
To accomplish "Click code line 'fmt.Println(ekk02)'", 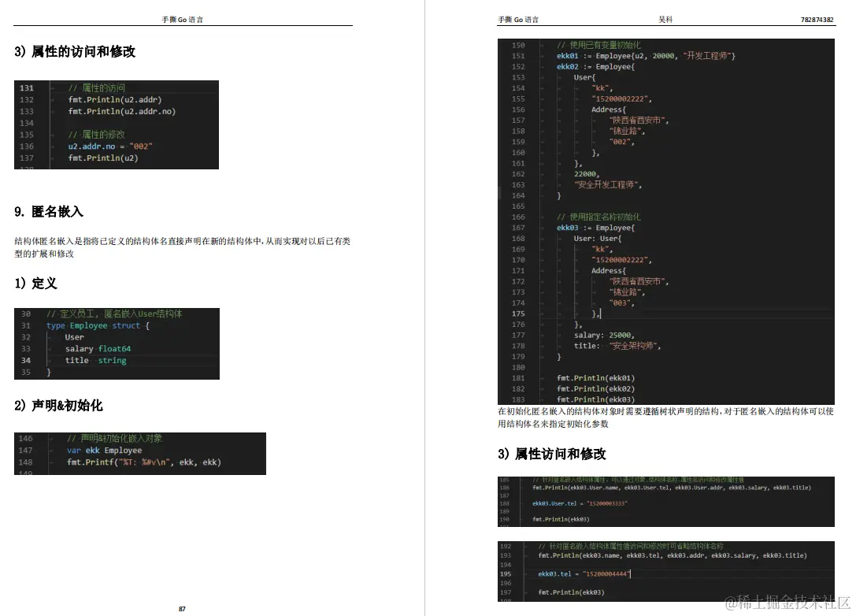I will pyautogui.click(x=595, y=389).
